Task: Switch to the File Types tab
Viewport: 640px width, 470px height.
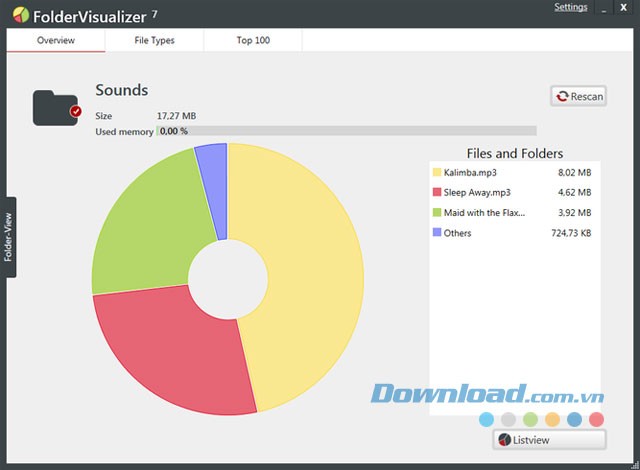Action: tap(154, 41)
